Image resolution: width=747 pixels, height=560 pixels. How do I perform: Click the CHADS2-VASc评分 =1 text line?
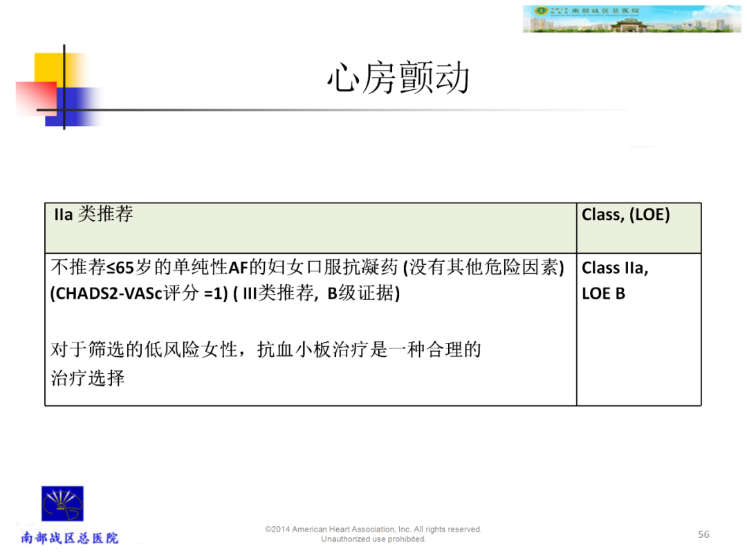[225, 294]
